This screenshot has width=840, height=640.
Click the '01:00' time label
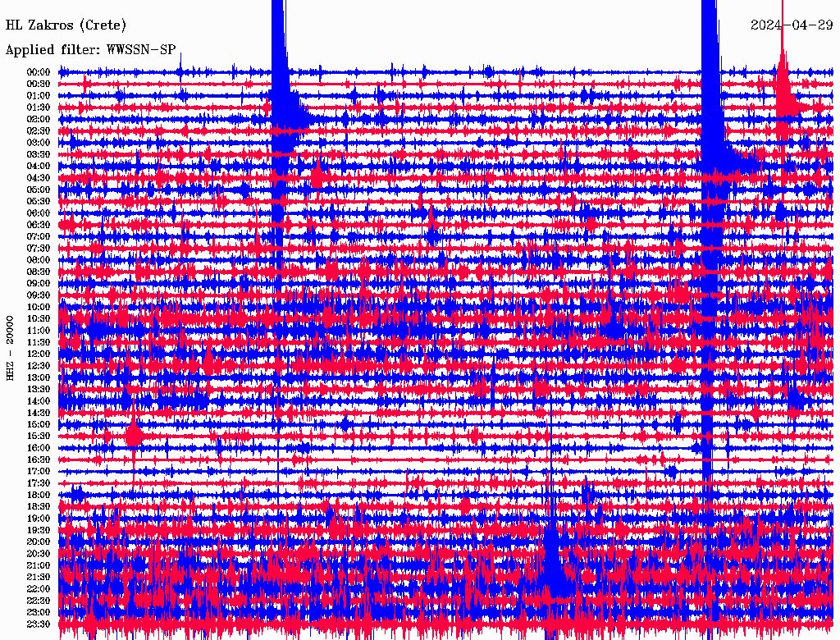click(39, 95)
